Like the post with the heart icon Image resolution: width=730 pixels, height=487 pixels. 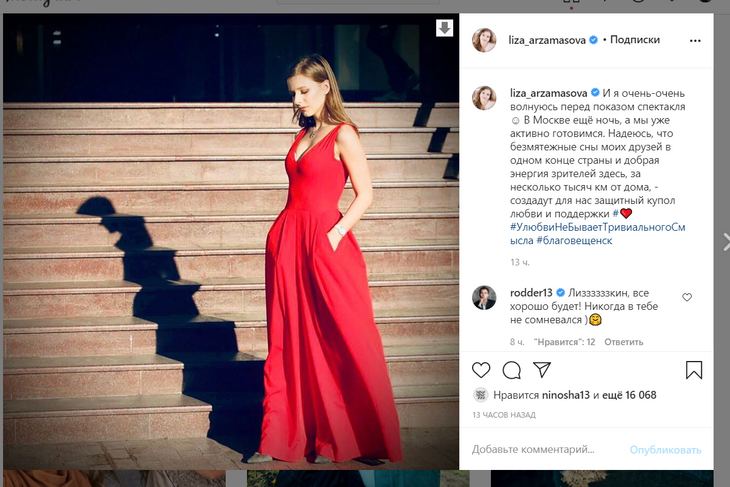coord(481,370)
